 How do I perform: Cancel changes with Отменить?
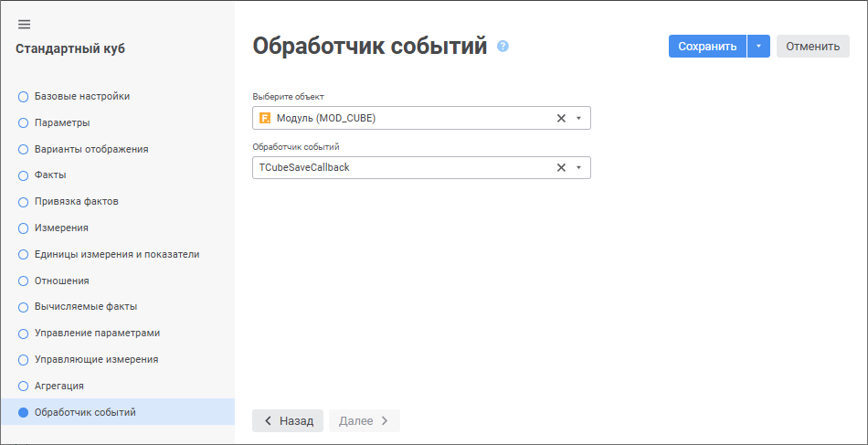coord(812,47)
